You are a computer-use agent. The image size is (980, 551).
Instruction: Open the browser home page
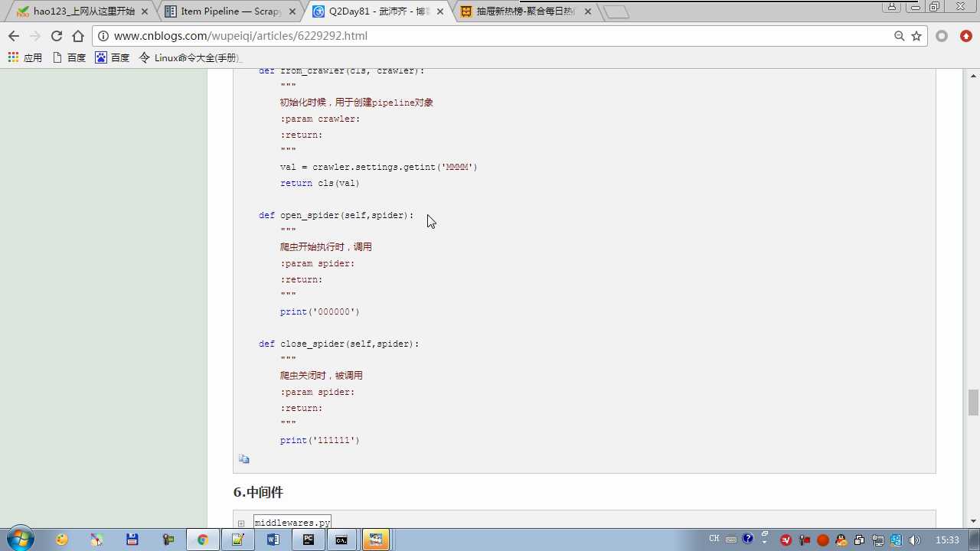(78, 36)
